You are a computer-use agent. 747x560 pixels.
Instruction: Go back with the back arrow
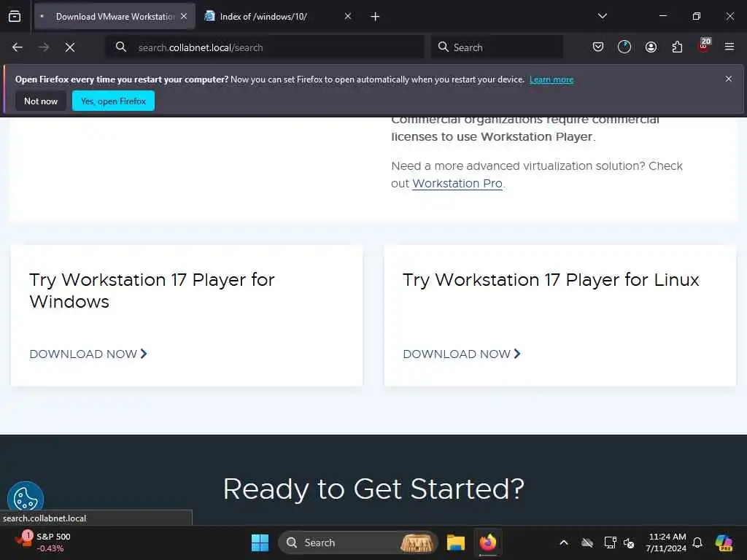[x=18, y=47]
